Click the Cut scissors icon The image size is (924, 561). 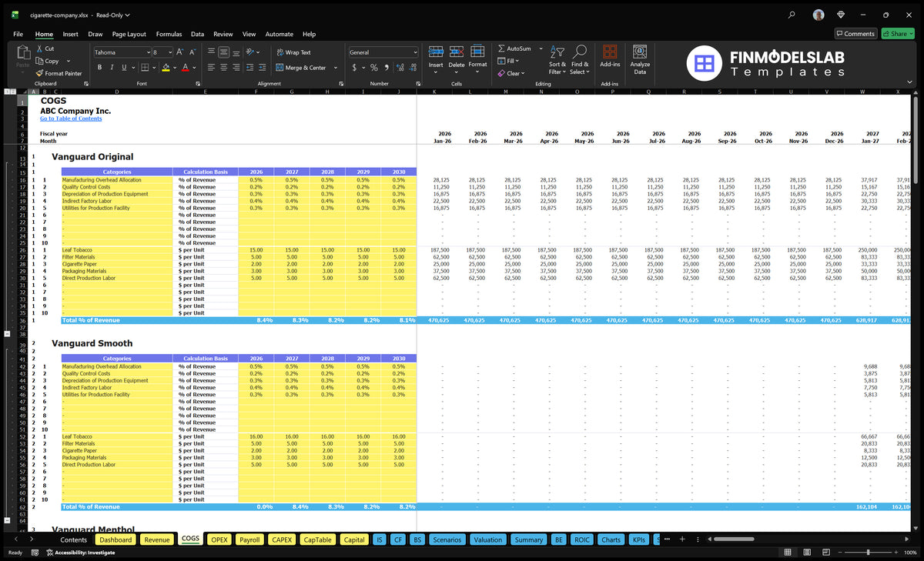(39, 48)
